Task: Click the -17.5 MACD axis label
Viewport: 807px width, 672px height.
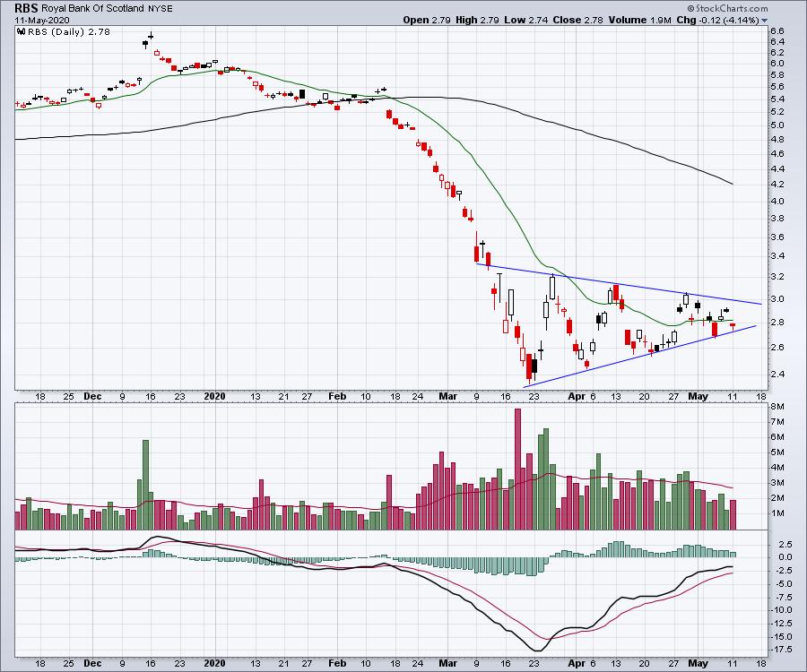Action: 778,648
